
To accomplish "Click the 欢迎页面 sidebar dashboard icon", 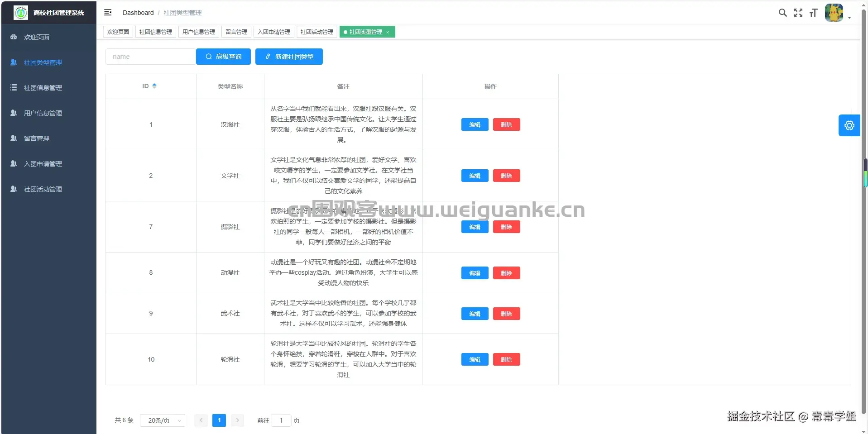I will coord(14,37).
